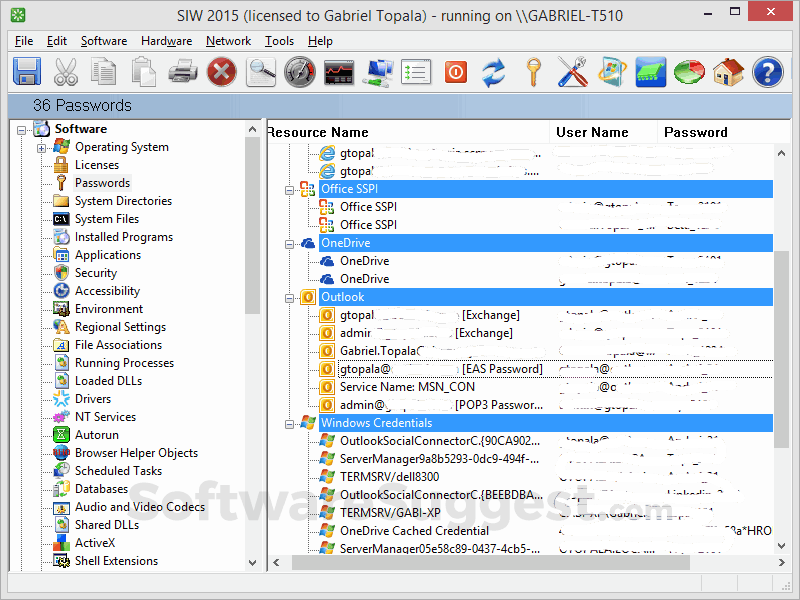Select Scheduled Tasks in the tree
This screenshot has width=800, height=600.
118,471
